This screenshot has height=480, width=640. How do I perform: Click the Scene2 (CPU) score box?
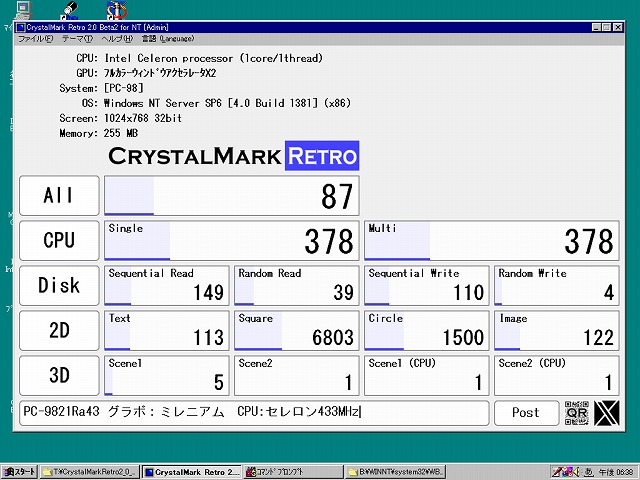pyautogui.click(x=557, y=375)
